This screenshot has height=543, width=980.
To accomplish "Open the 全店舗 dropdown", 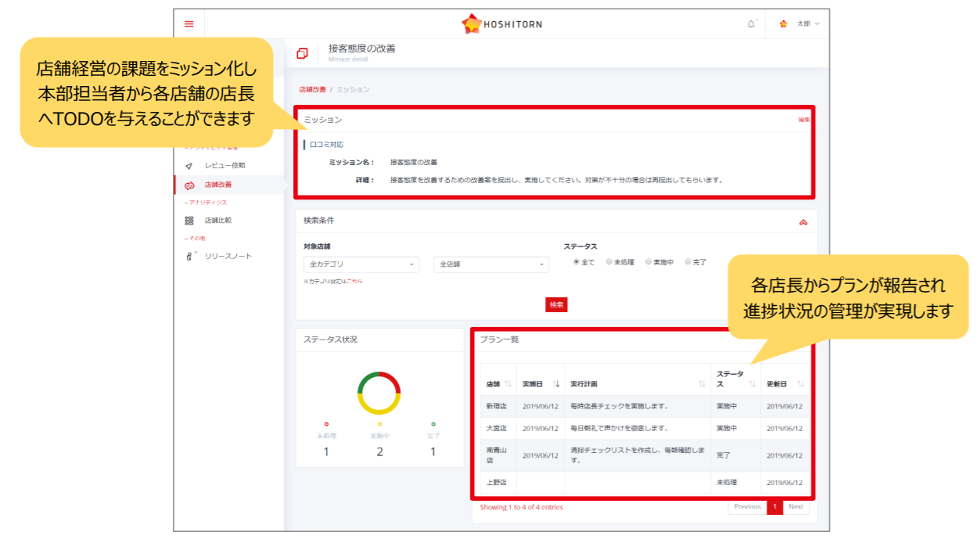I will [x=491, y=264].
